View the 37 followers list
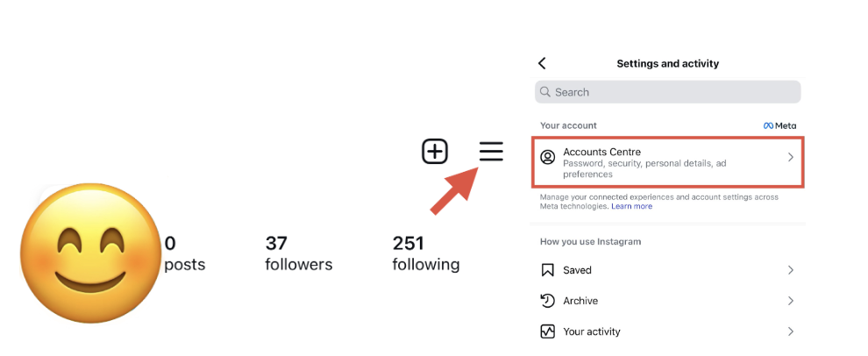 point(298,253)
